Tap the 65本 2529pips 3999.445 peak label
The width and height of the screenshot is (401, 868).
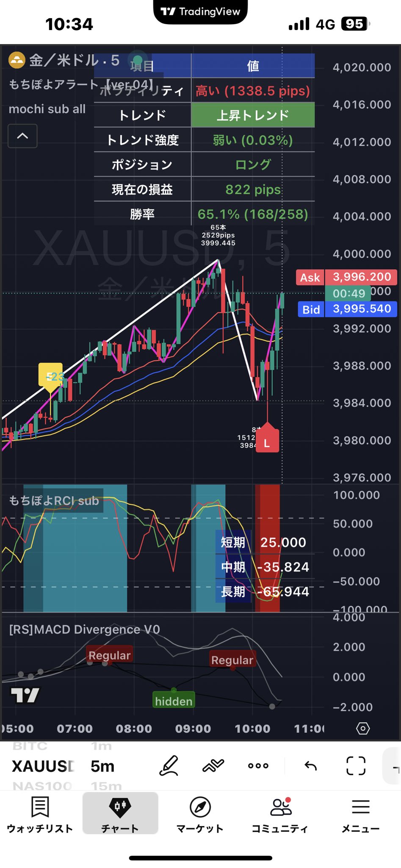tap(218, 235)
